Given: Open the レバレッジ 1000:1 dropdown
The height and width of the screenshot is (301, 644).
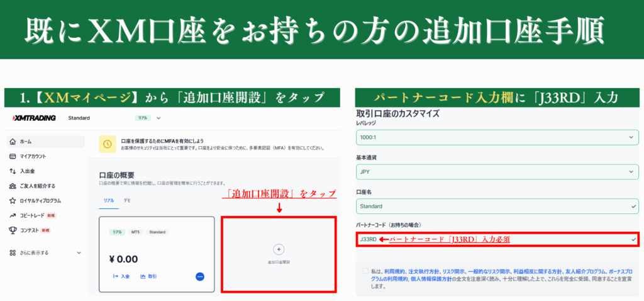Looking at the screenshot, I should pos(497,137).
